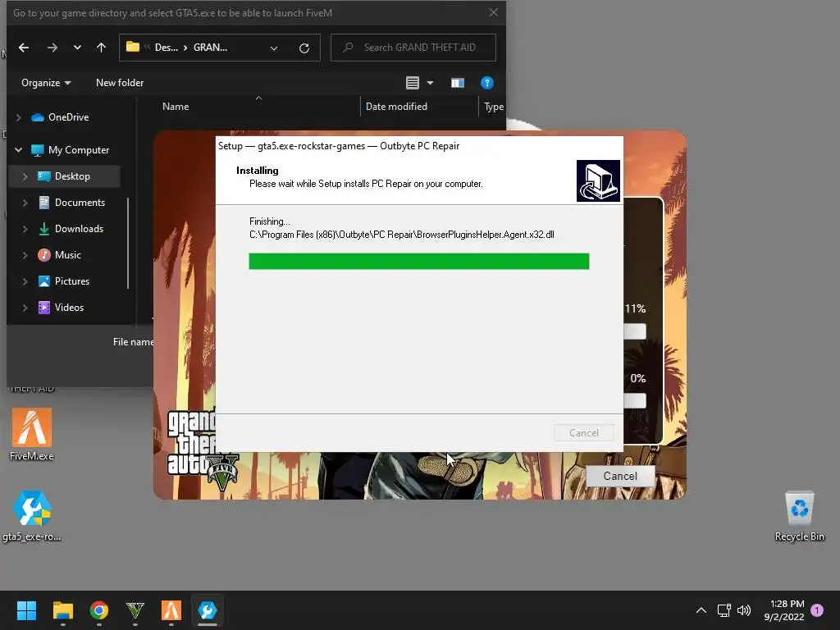Click FiveM taskbar icon

(x=171, y=610)
